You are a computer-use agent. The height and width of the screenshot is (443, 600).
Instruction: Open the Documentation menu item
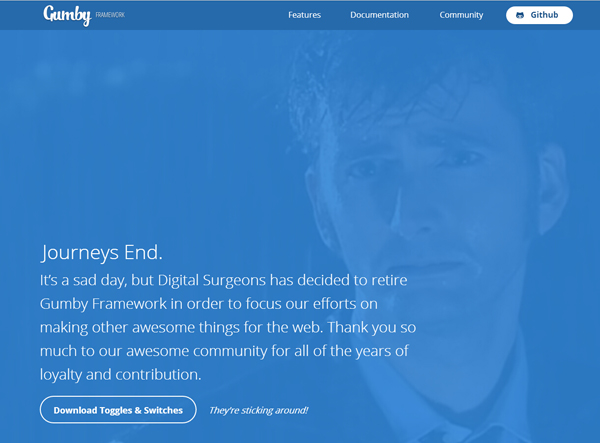379,15
